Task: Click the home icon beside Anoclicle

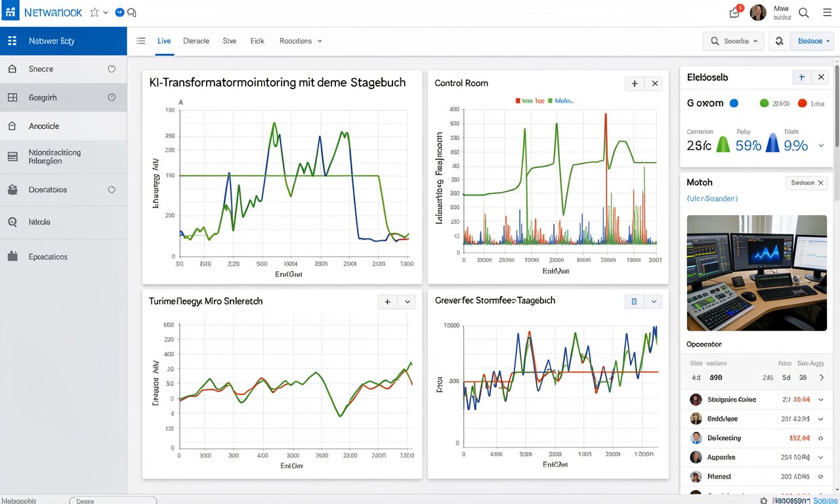Action: [12, 125]
